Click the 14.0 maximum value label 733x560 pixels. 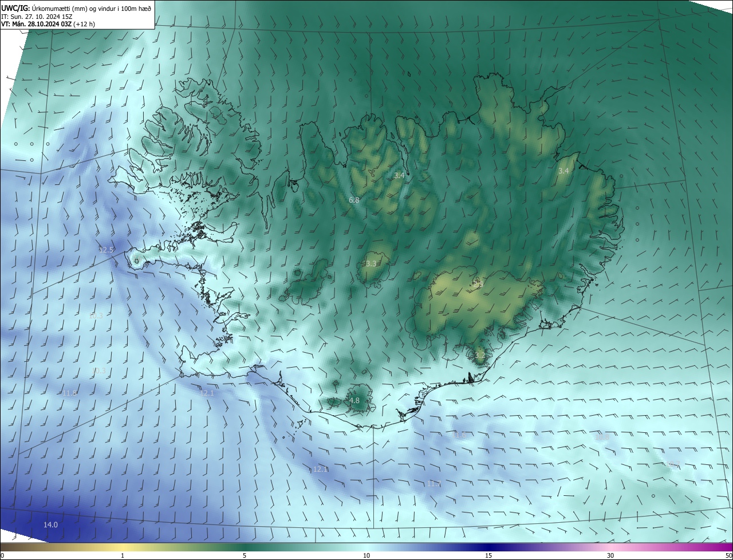tap(51, 524)
